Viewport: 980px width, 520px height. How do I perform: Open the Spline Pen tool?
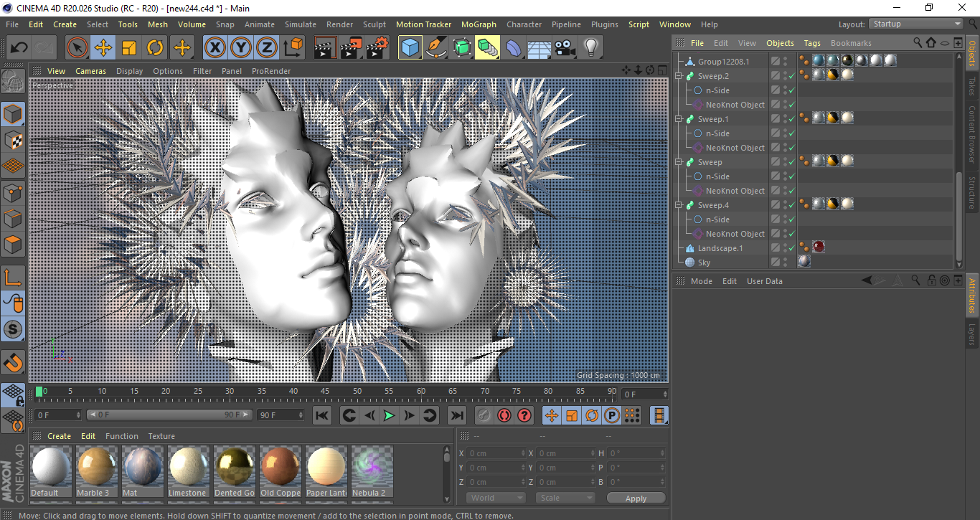point(436,48)
